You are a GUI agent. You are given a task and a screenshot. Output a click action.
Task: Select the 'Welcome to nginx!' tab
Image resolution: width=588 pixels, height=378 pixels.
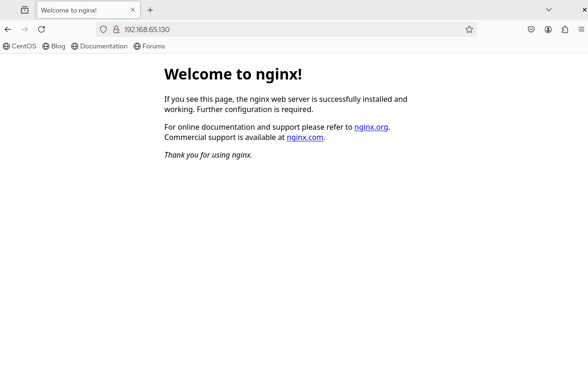88,10
